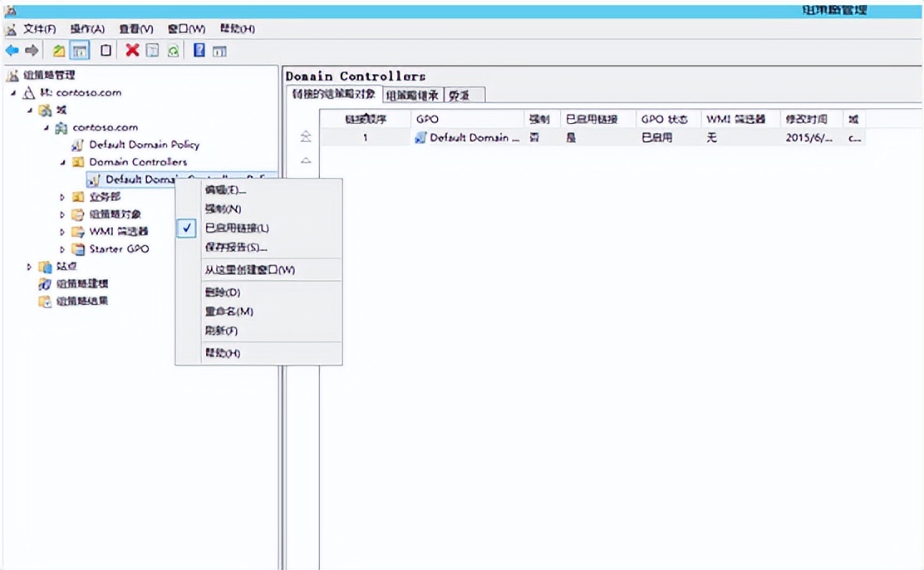Click the red X delete toolbar icon

click(x=132, y=51)
